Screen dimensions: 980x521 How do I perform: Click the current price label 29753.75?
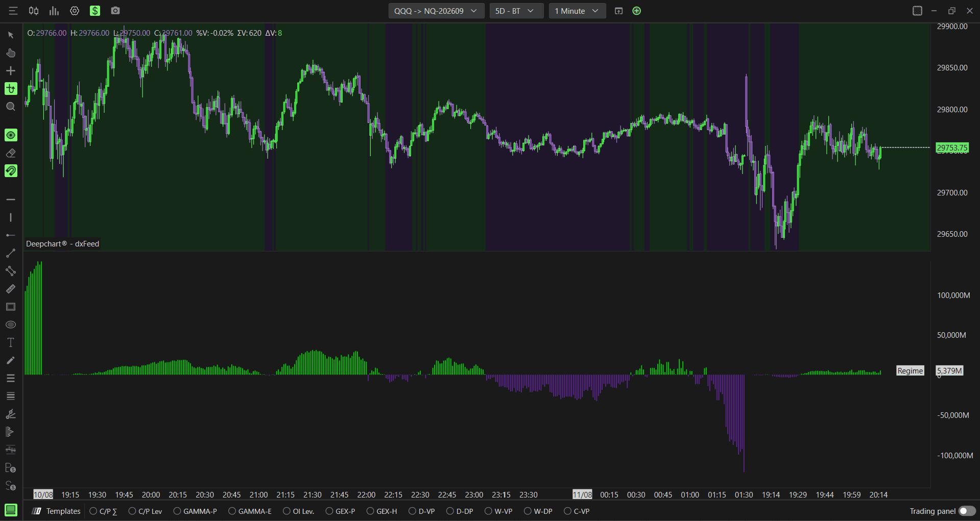pyautogui.click(x=952, y=147)
